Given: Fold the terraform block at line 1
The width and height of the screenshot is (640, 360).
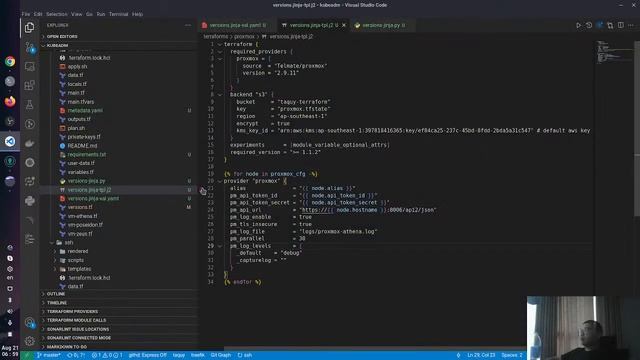Looking at the screenshot, I should point(220,44).
